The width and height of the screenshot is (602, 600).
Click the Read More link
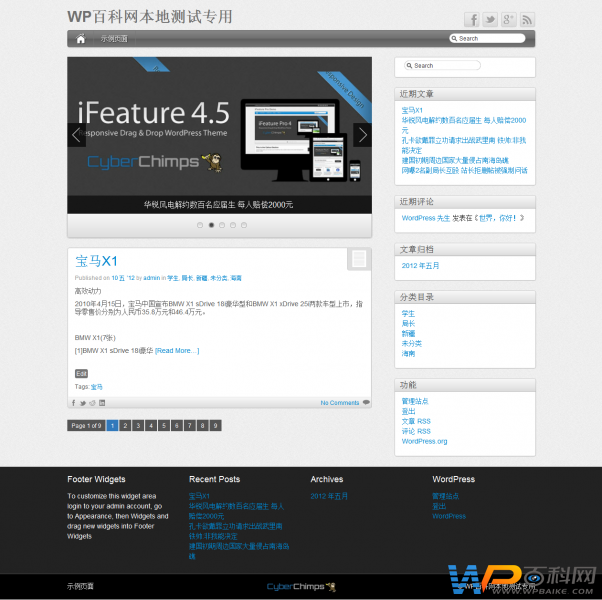177,350
